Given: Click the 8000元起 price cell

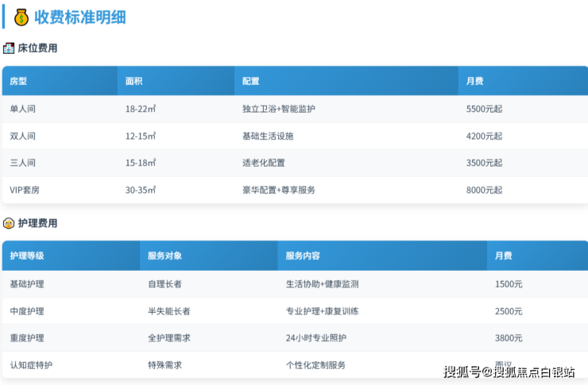Looking at the screenshot, I should (484, 190).
